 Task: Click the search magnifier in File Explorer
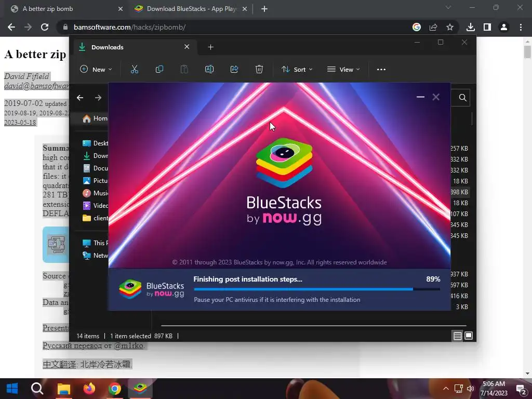(462, 98)
